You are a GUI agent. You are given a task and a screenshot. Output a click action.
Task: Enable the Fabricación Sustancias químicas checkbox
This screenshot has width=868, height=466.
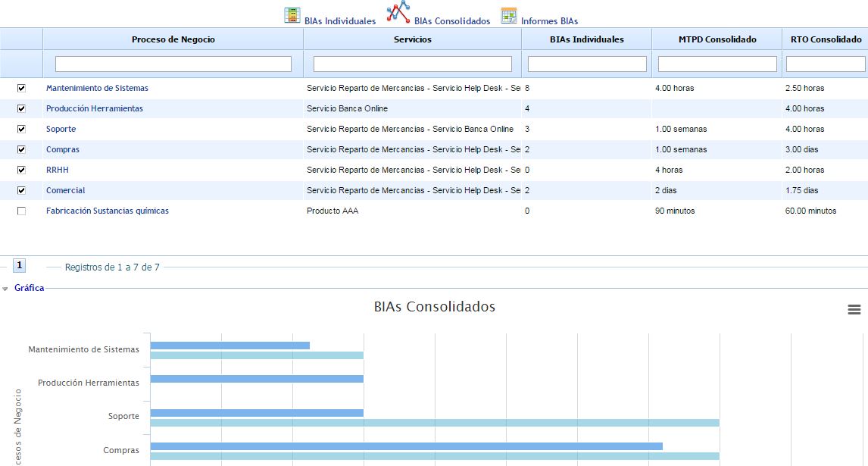21,211
